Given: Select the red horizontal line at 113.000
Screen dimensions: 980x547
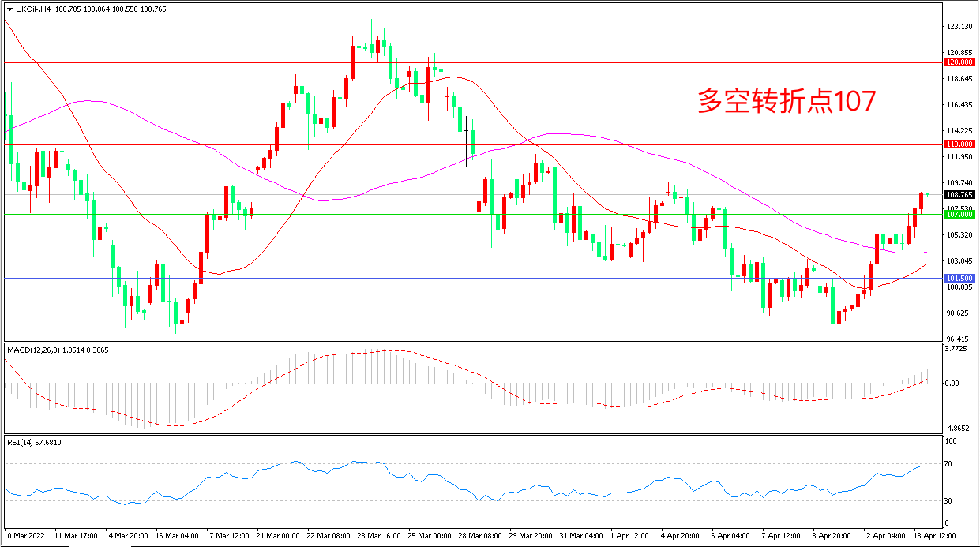Looking at the screenshot, I should pyautogui.click(x=474, y=144).
